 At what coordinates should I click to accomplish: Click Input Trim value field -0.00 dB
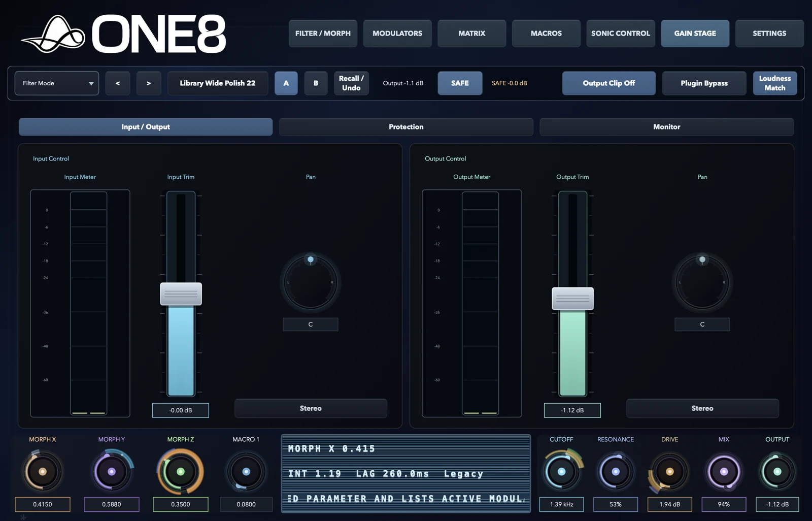(181, 410)
